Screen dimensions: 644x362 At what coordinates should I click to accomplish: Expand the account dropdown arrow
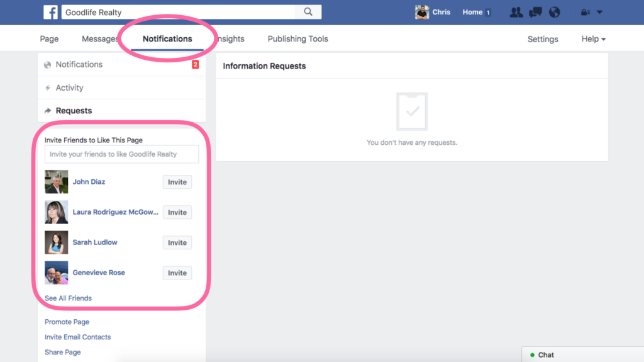click(x=599, y=13)
